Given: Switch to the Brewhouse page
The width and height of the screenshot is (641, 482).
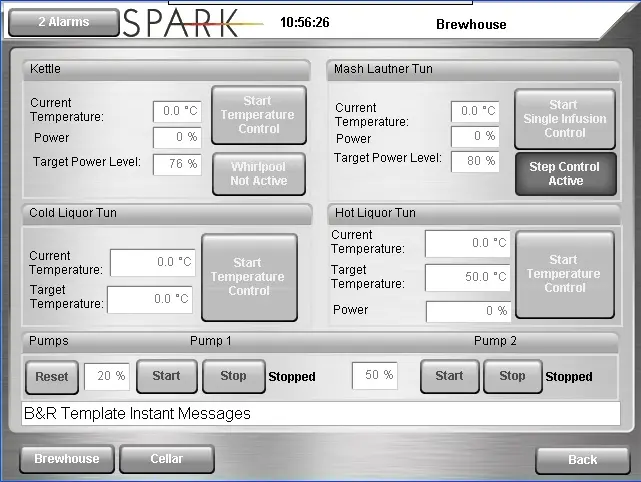Looking at the screenshot, I should tap(67, 459).
